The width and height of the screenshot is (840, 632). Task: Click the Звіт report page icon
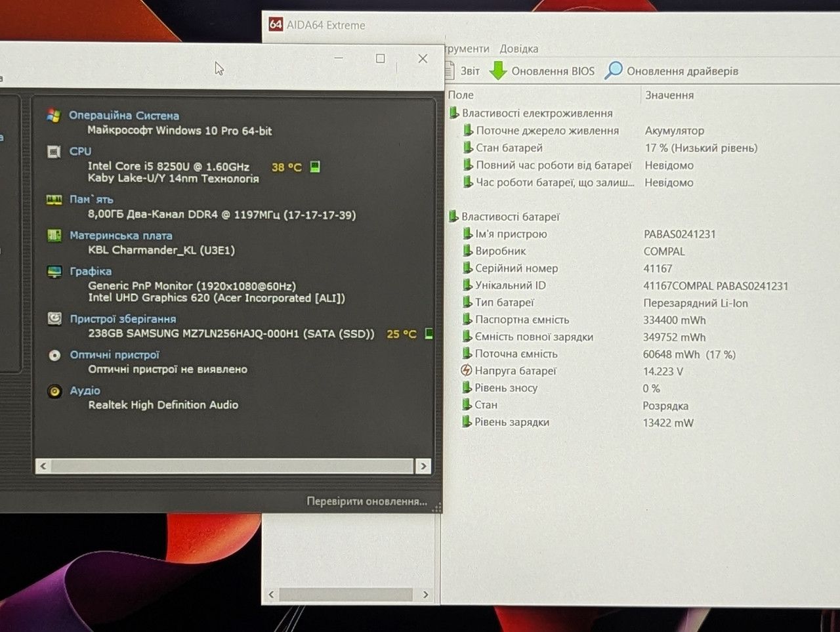pyautogui.click(x=450, y=70)
